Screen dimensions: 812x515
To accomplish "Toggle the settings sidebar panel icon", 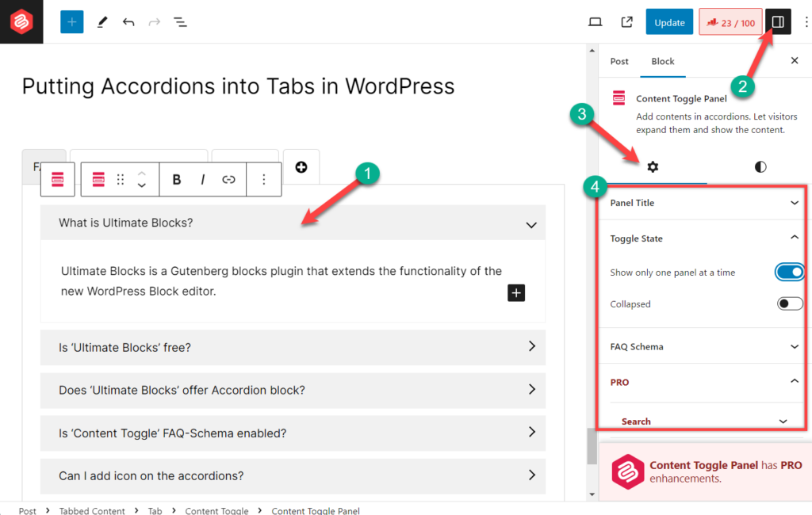I will [778, 21].
